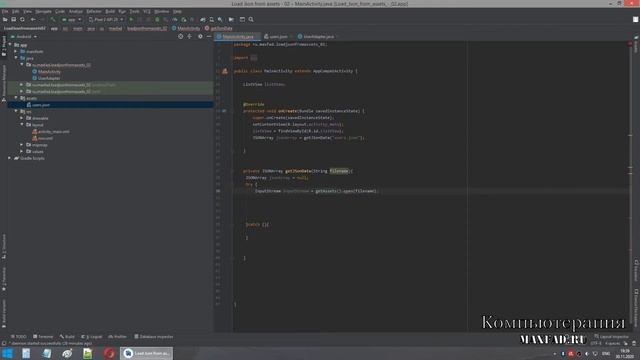
Task: Expand the mipmap folder
Action: [22, 144]
